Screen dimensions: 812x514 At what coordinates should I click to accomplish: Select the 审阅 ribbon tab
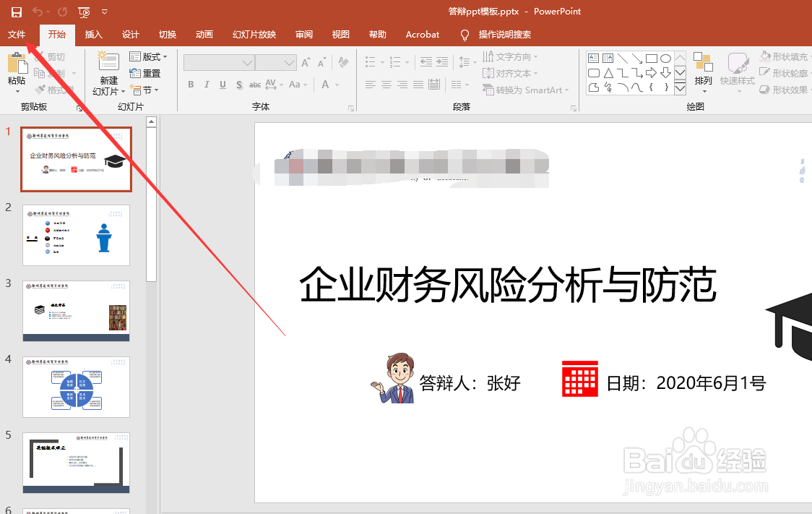point(304,35)
